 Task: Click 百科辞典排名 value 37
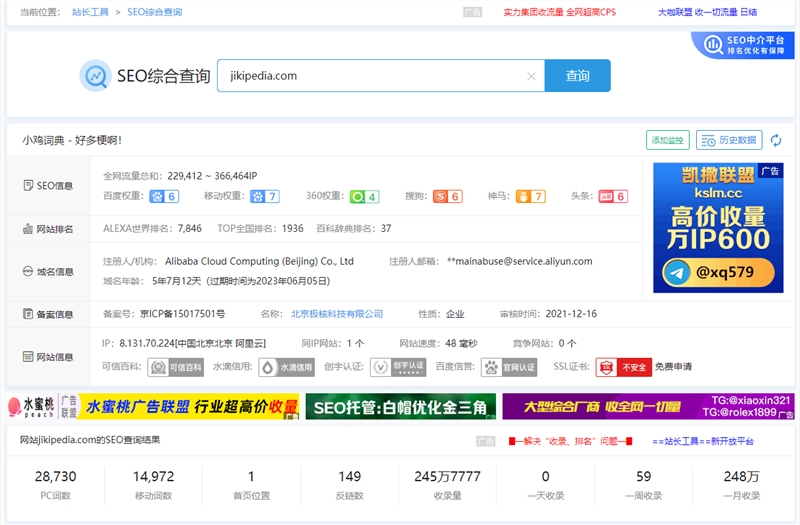click(x=386, y=229)
